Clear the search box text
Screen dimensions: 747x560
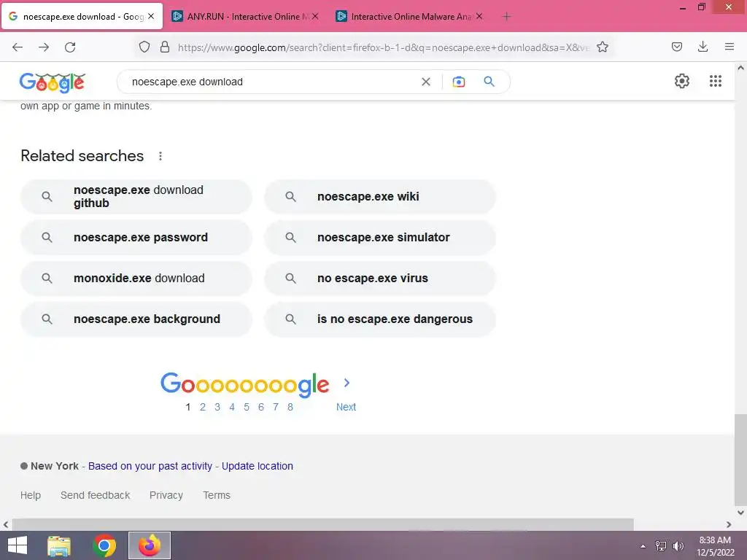[426, 82]
